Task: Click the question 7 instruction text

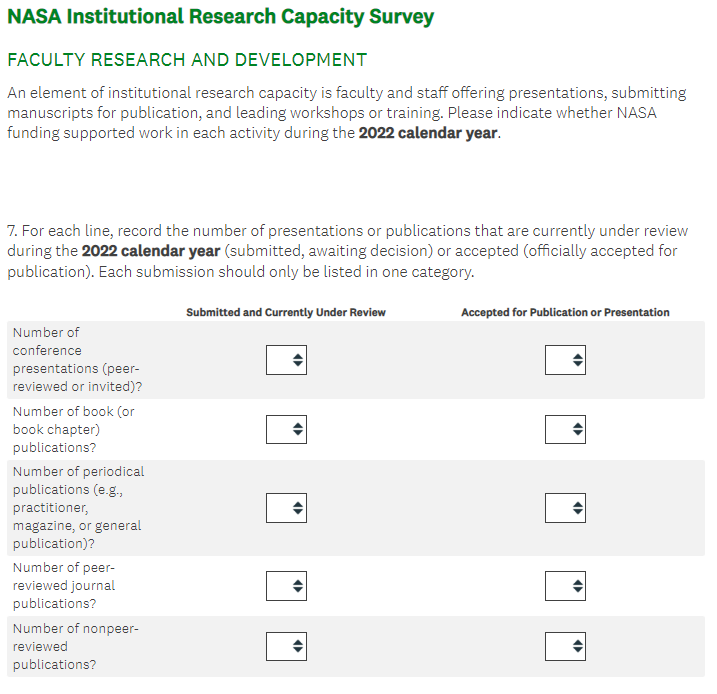Action: tap(340, 251)
